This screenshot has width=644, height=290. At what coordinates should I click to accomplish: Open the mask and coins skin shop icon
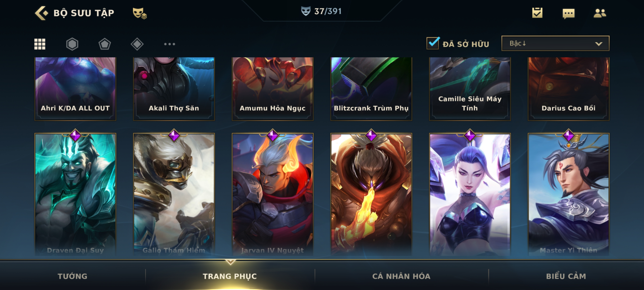click(139, 13)
